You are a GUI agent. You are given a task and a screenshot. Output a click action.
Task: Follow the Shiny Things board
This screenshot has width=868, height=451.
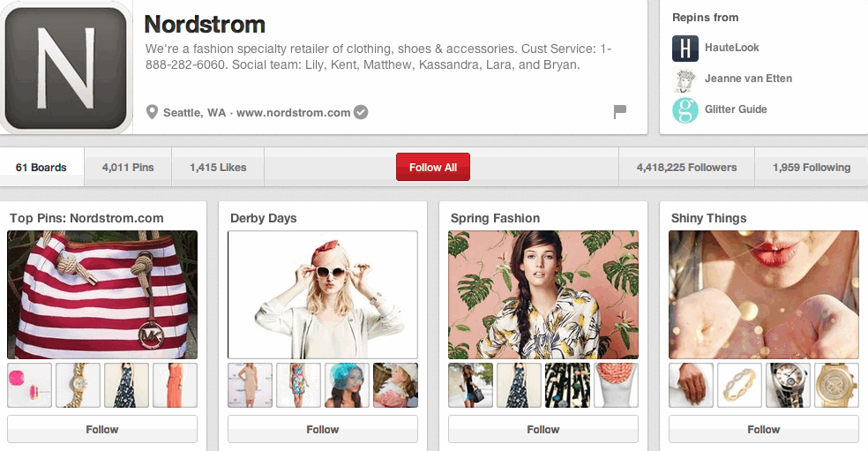pos(763,429)
